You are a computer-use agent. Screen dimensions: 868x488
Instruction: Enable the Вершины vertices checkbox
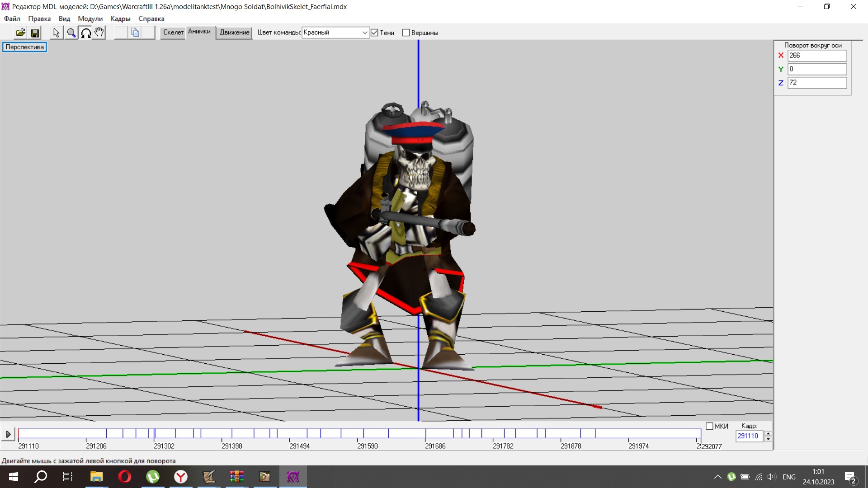click(406, 33)
